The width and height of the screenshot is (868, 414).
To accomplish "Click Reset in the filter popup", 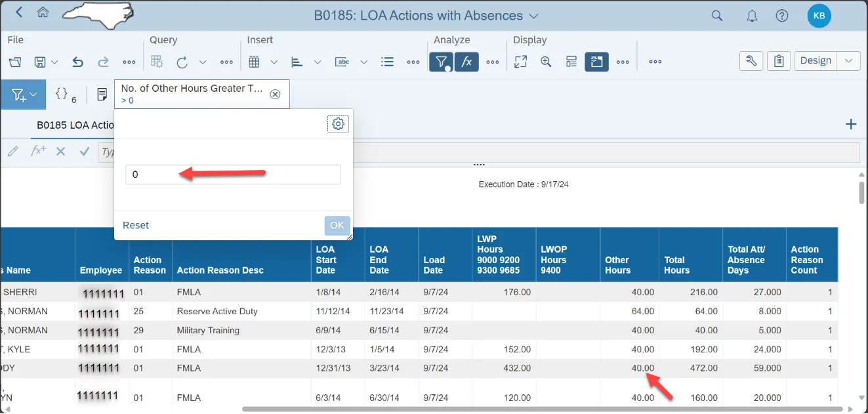I will pyautogui.click(x=136, y=225).
